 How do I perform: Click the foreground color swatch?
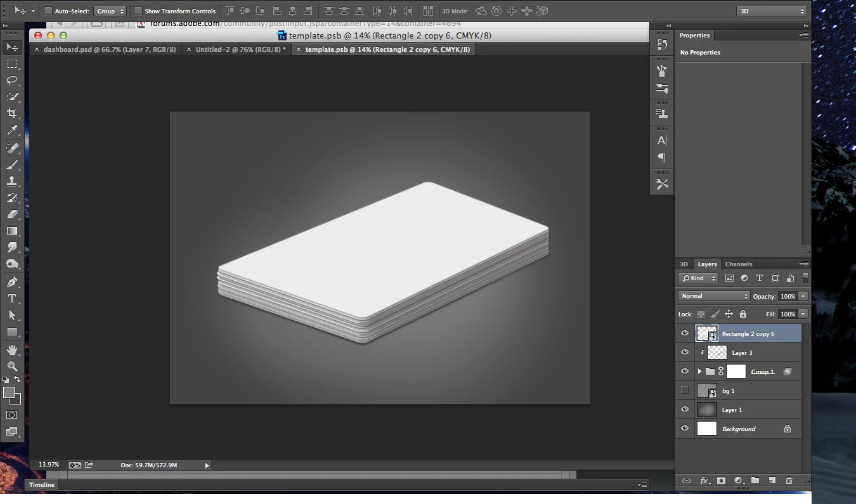coord(9,393)
